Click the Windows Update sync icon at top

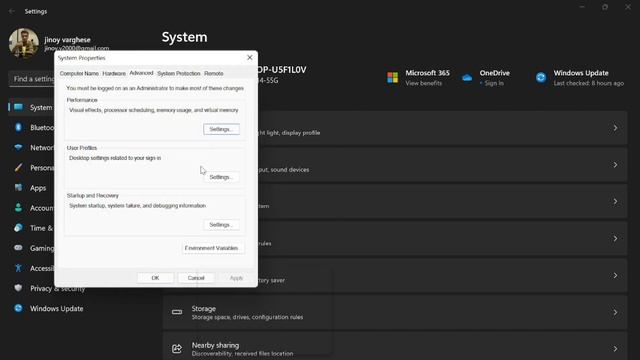point(541,78)
